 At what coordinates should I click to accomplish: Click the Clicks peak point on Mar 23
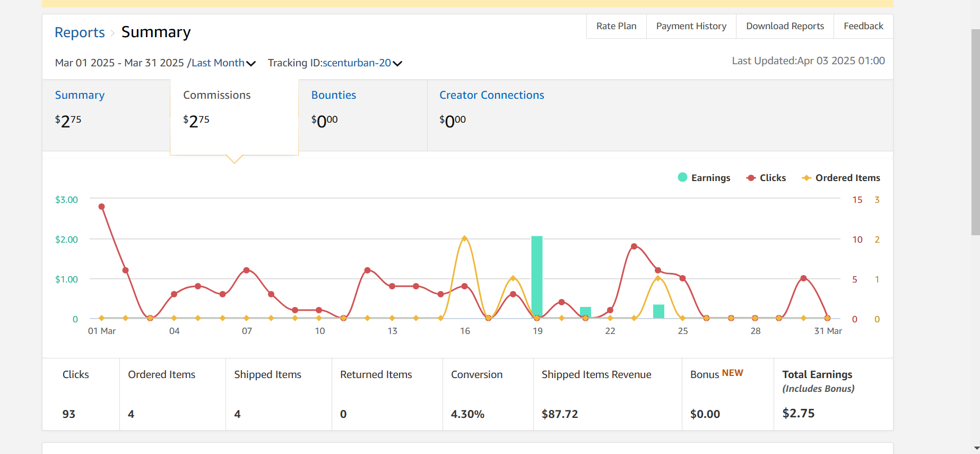click(634, 246)
